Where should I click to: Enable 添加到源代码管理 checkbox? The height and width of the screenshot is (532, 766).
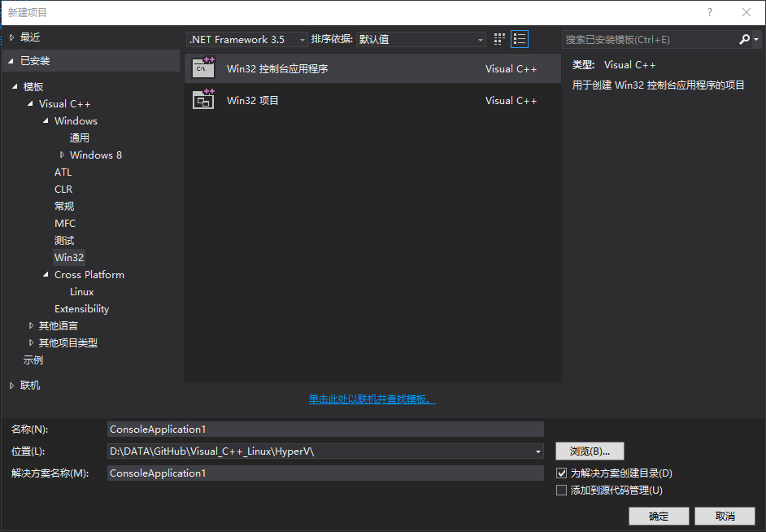(561, 490)
